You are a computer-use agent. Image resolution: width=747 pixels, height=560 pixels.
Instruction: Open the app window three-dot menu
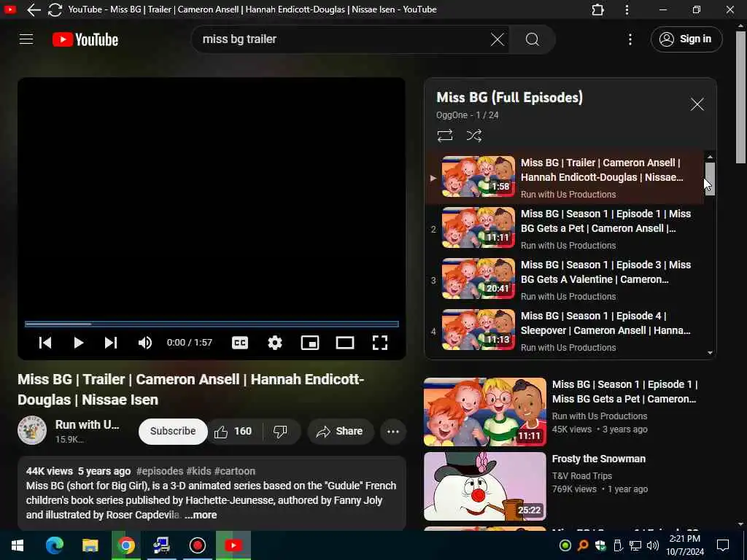pos(627,9)
